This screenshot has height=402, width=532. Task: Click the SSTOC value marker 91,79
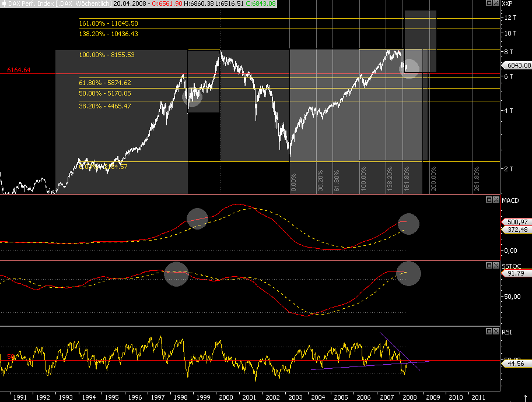tap(517, 274)
